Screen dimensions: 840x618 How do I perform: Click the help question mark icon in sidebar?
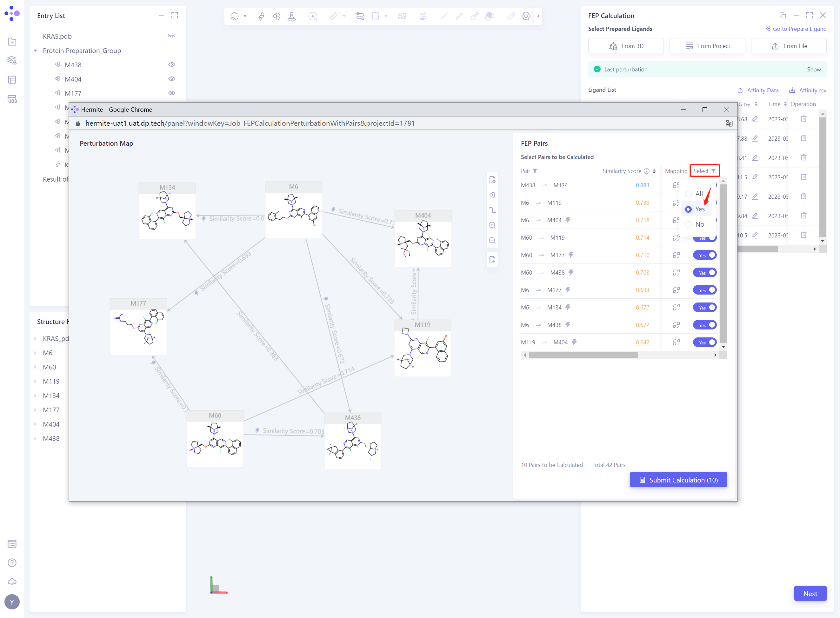[12, 563]
